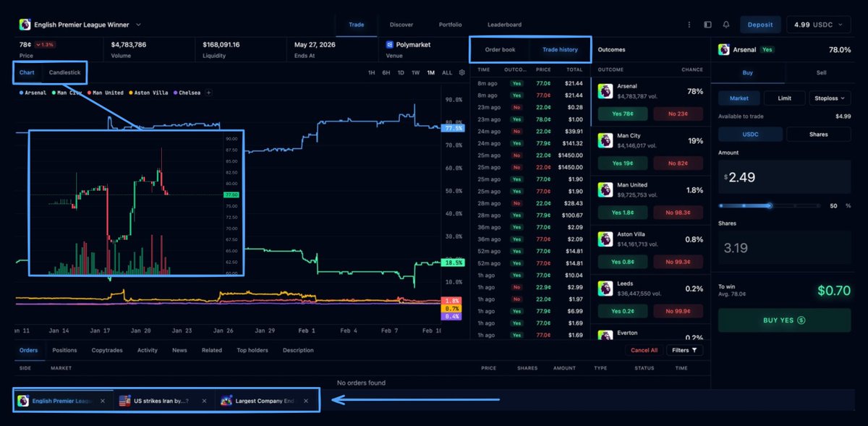Switch to the Sell tab
This screenshot has height=426, width=868.
[822, 72]
